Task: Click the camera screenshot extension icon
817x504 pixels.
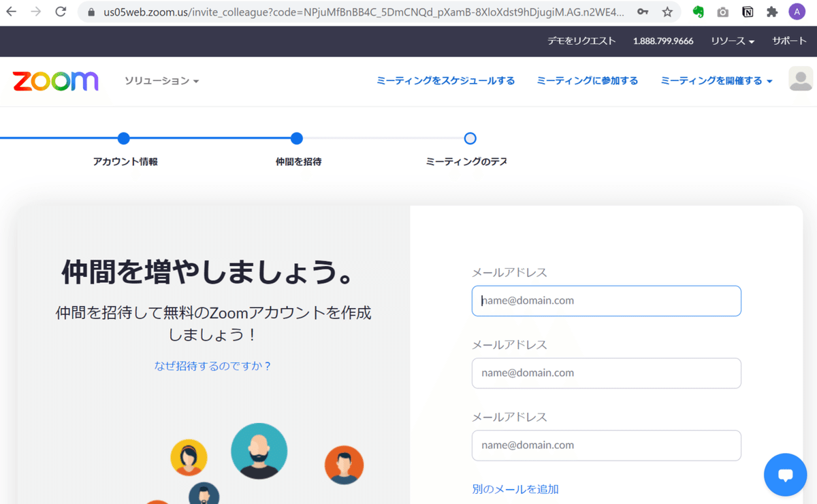Action: (722, 12)
